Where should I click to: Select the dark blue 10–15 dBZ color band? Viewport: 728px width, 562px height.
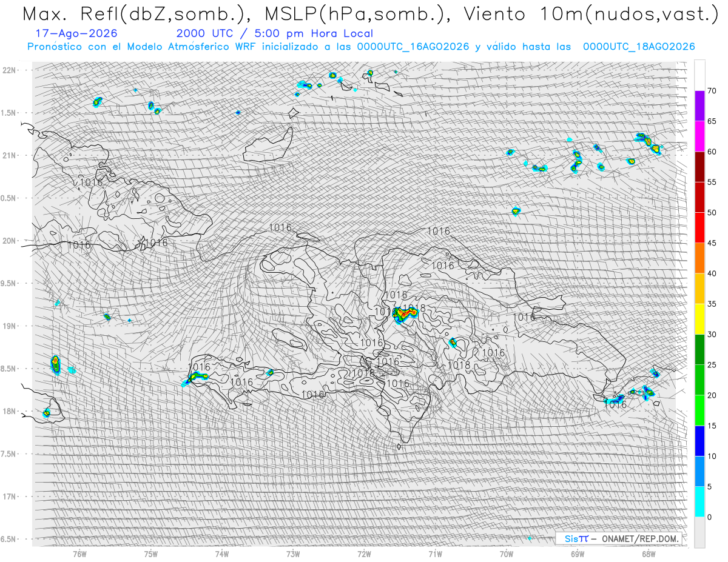click(x=699, y=441)
